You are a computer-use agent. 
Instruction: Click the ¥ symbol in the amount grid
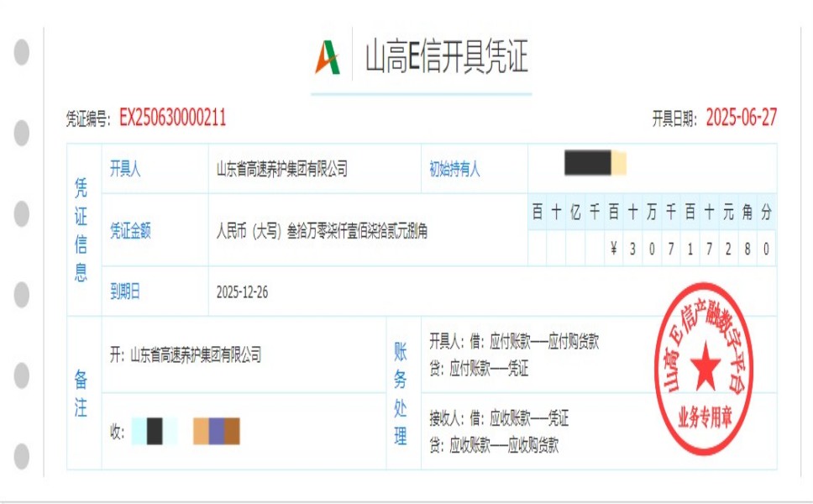pos(615,249)
